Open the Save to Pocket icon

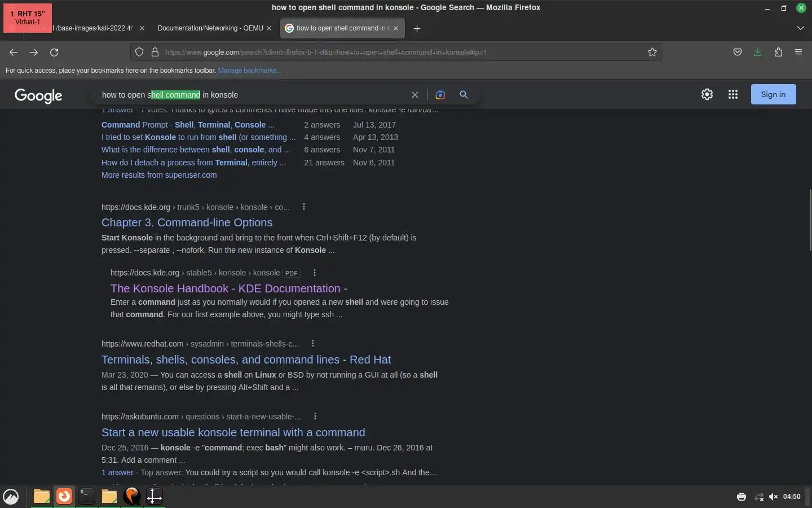click(x=738, y=52)
